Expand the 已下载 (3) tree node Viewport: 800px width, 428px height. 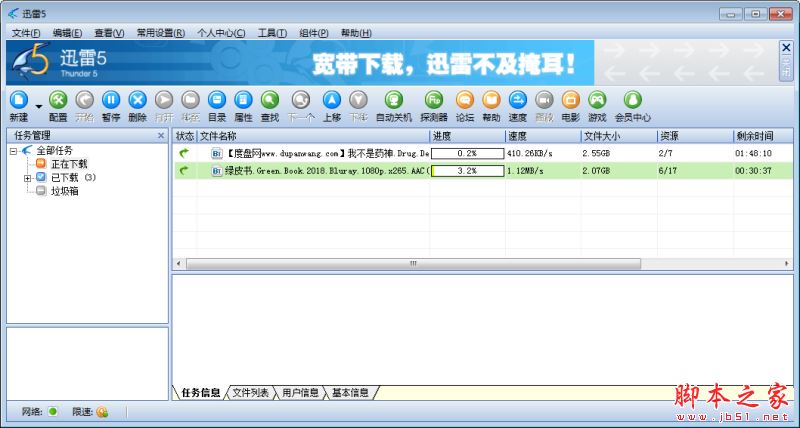point(28,178)
